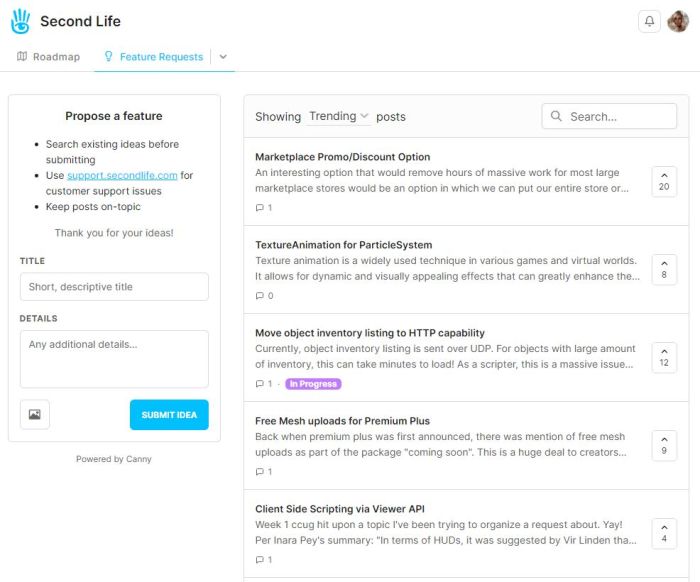Open the Trending sort dropdown

[x=339, y=116]
